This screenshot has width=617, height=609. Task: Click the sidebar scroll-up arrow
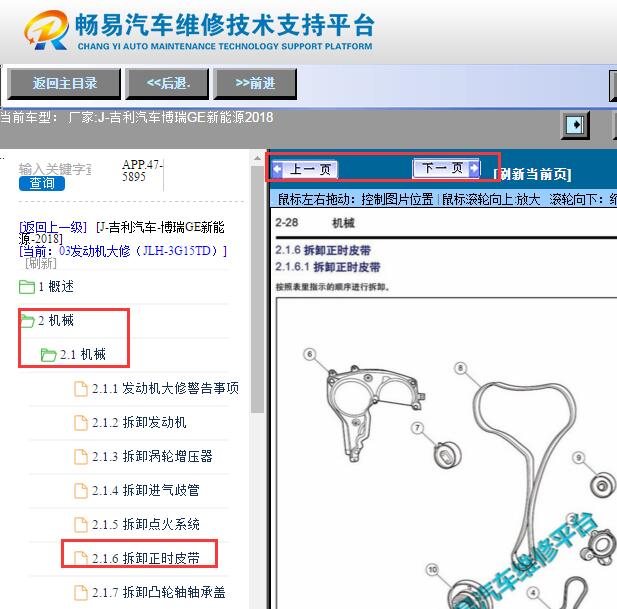pyautogui.click(x=257, y=158)
